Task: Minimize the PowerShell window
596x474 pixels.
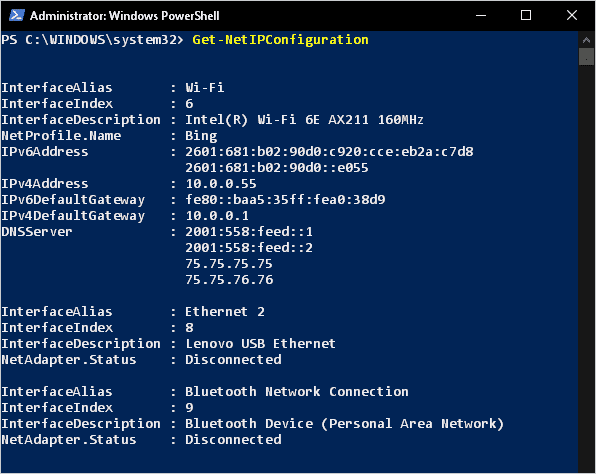Action: click(x=481, y=16)
